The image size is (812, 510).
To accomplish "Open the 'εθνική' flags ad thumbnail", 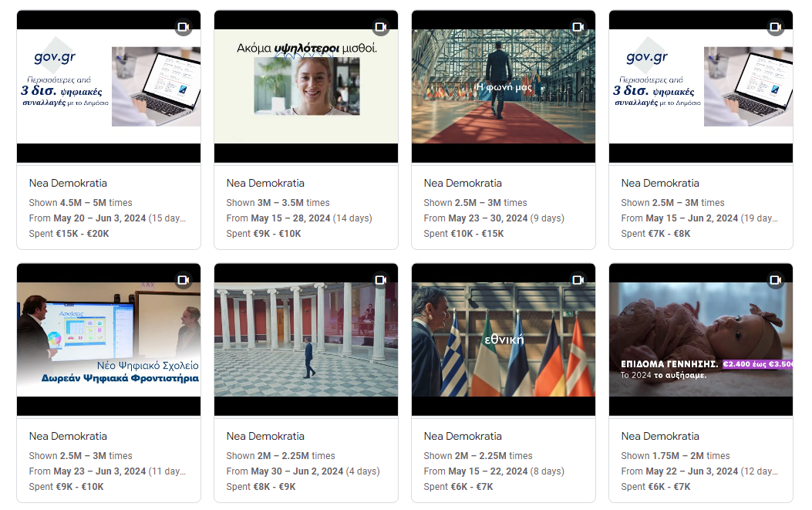I will click(x=504, y=339).
